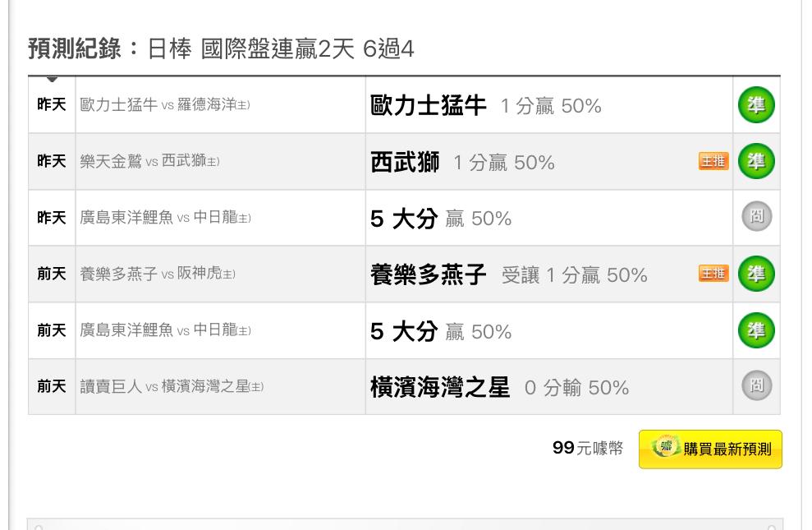Open the 讀賣巨人 vs 橫濱海灣之星 matchup

[172, 386]
